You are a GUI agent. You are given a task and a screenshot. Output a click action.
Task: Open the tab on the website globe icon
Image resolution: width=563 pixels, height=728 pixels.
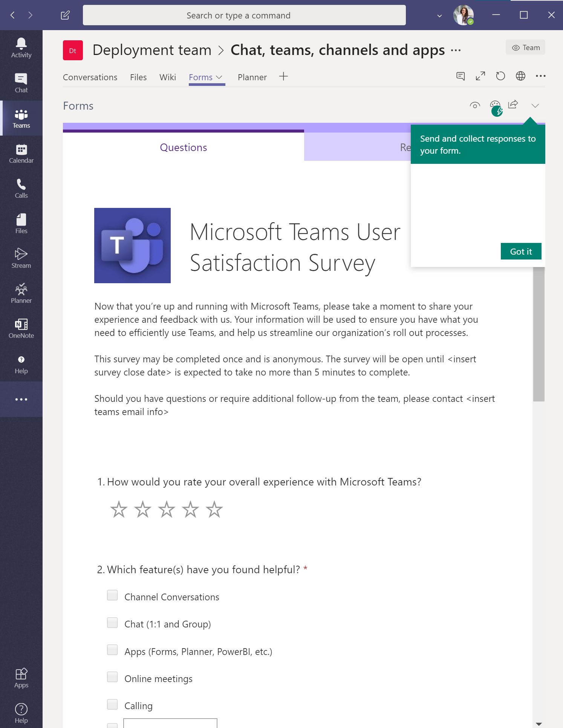pos(520,76)
